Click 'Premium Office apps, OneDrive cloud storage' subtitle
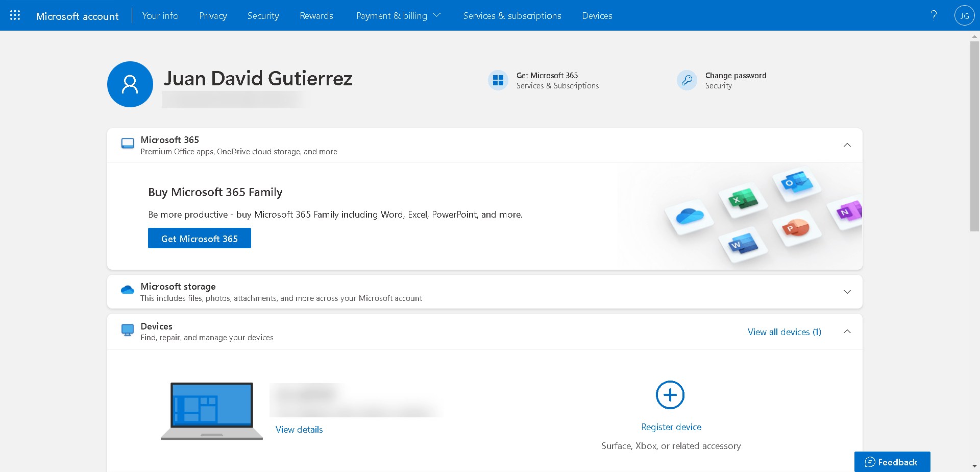 pos(239,152)
